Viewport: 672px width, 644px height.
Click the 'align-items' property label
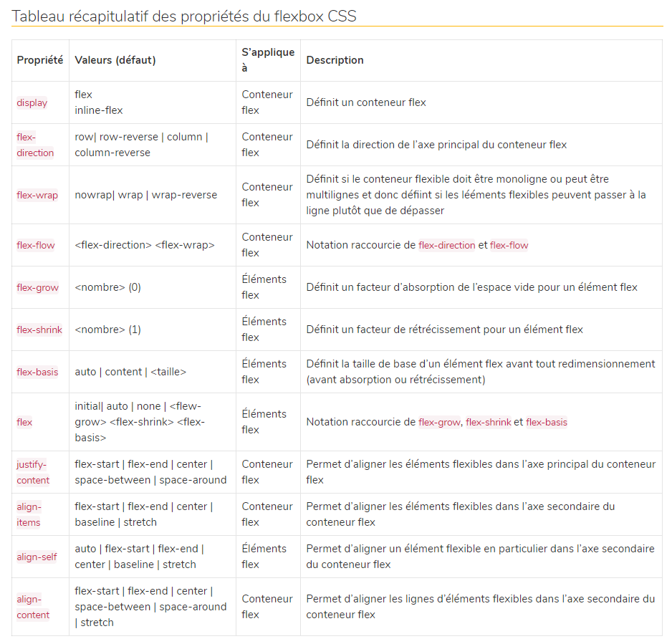click(x=29, y=514)
